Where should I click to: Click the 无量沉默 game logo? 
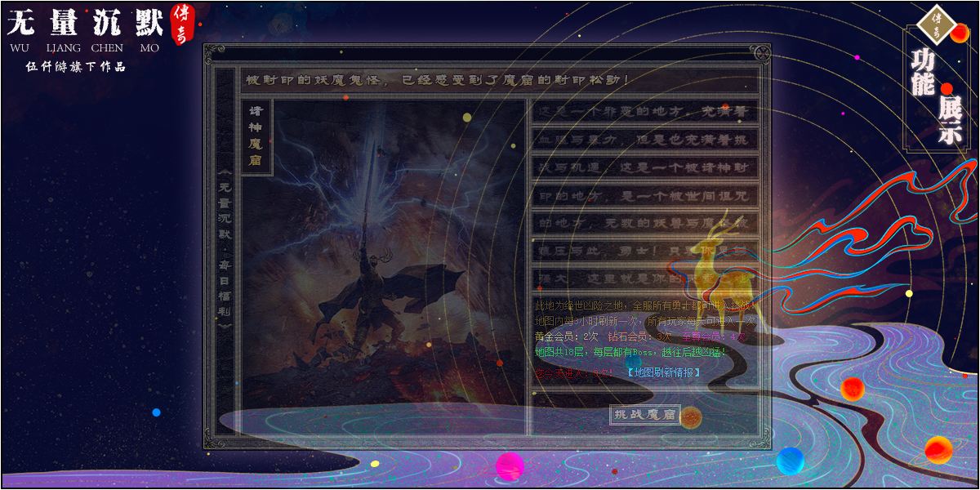86,24
